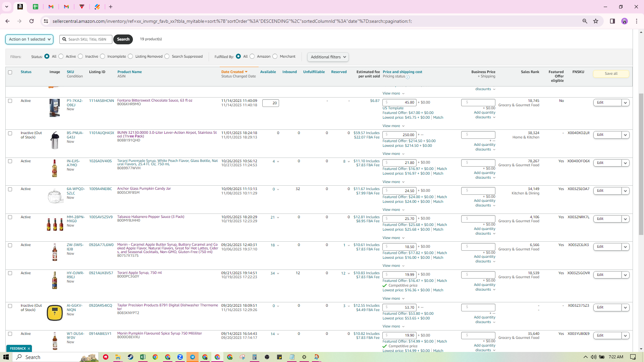This screenshot has height=362, width=644.
Task: Select the Incomplete status filter
Action: coord(103,56)
